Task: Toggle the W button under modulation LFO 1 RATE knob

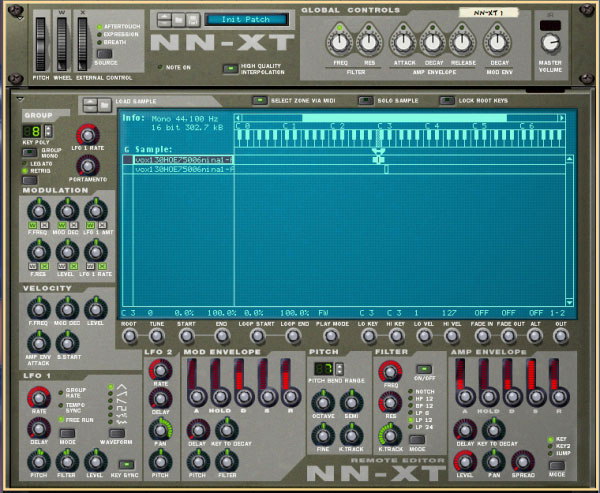Action: [90, 266]
